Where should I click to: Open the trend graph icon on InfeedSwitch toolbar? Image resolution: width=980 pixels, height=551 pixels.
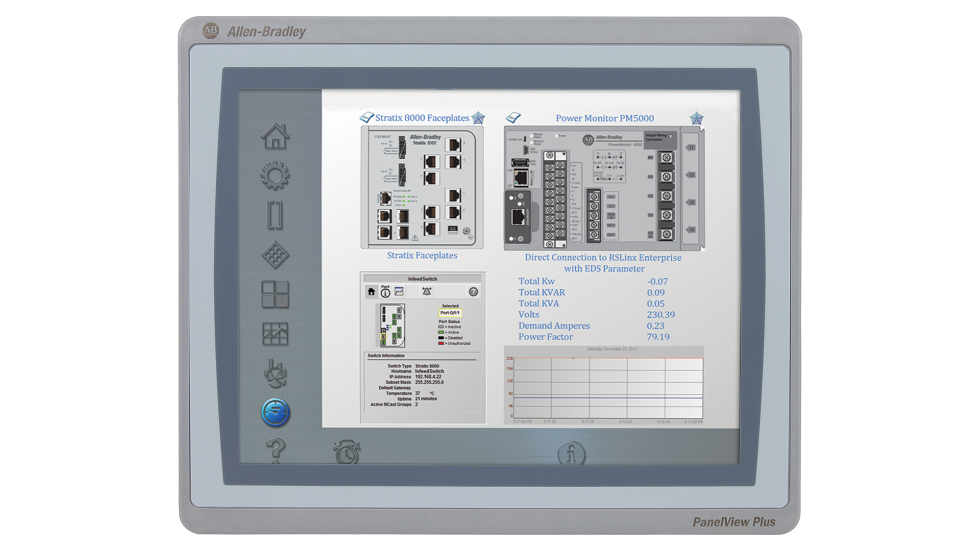point(399,292)
